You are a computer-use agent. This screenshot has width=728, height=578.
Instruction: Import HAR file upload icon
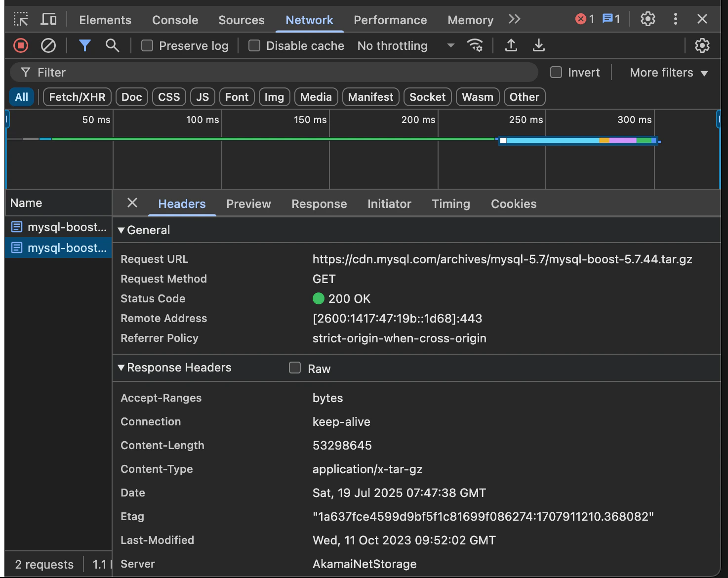[x=511, y=46]
